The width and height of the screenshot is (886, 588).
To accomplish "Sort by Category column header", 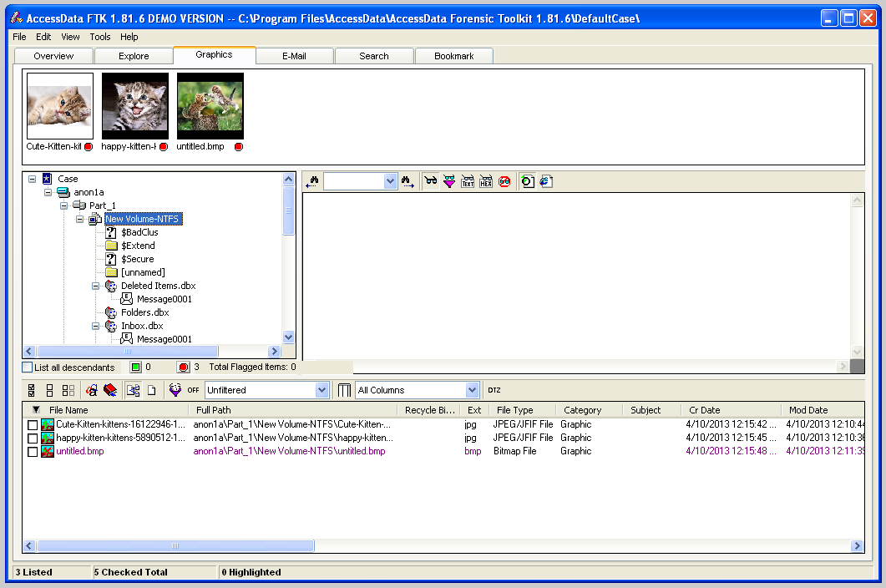I will click(x=590, y=410).
